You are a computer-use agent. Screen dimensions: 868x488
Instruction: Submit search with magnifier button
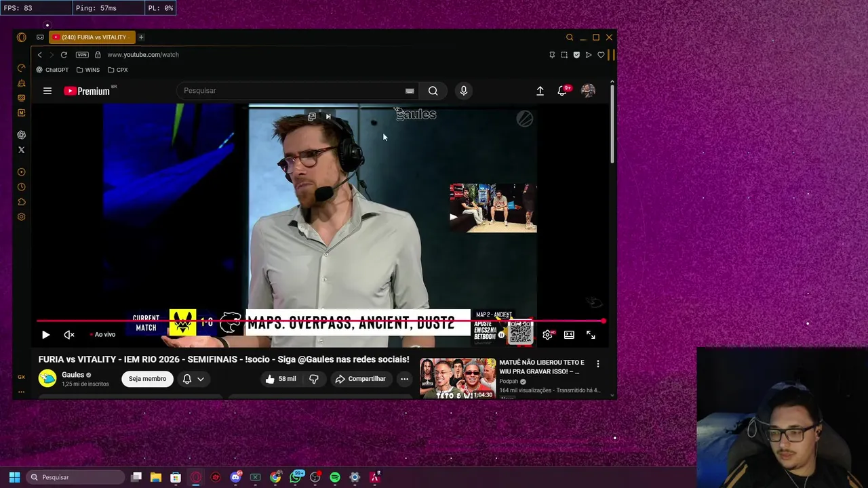[x=433, y=91]
